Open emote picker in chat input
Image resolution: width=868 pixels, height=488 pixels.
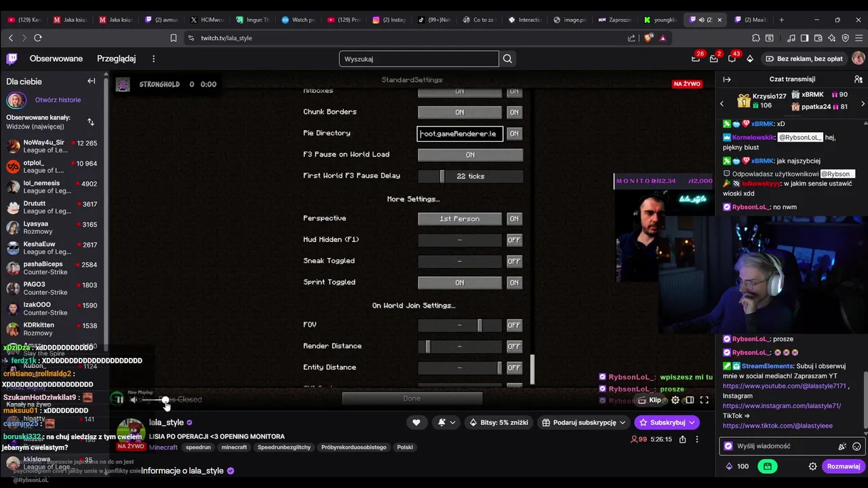856,446
